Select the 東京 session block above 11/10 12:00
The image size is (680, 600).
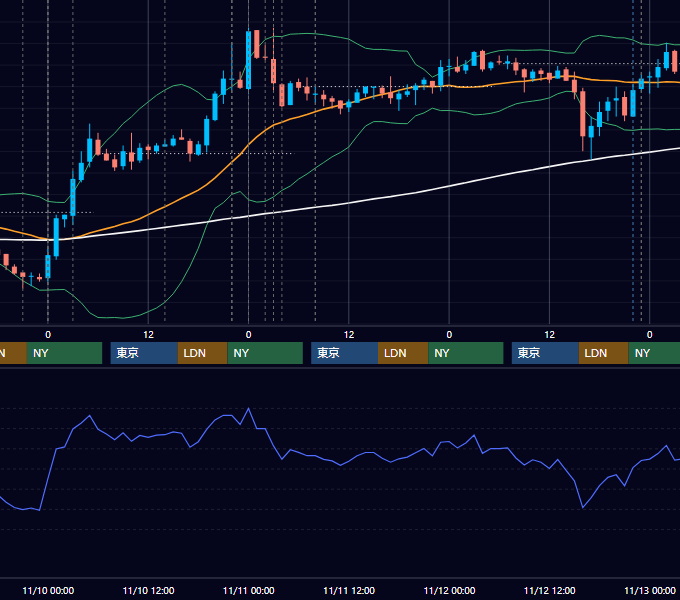pos(144,353)
